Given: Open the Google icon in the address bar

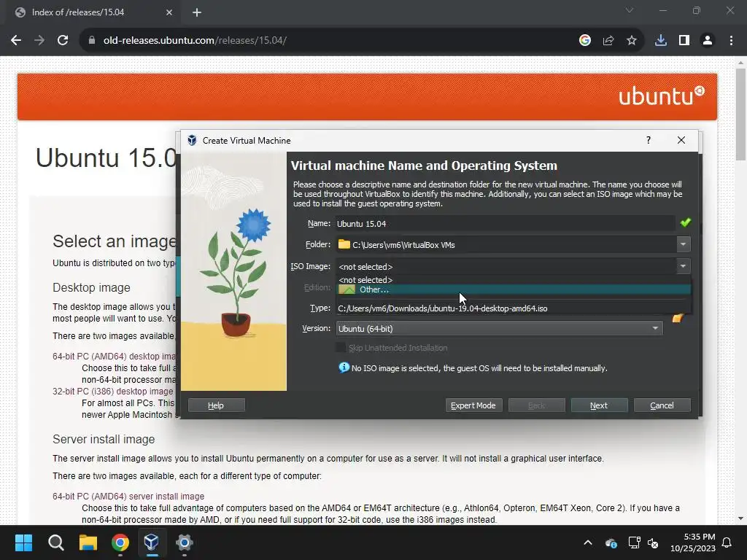Looking at the screenshot, I should pos(584,41).
